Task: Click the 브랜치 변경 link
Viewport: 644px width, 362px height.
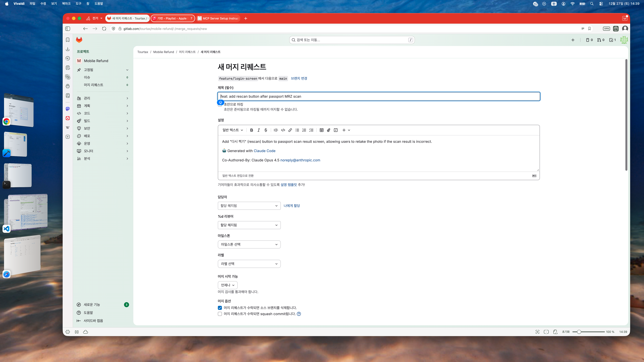Action: click(299, 78)
